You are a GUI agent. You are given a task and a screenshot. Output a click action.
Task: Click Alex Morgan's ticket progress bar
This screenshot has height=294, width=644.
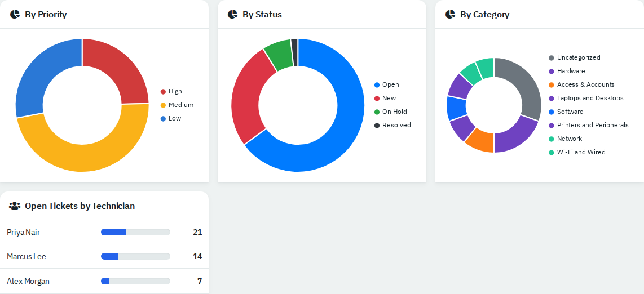[135, 281]
